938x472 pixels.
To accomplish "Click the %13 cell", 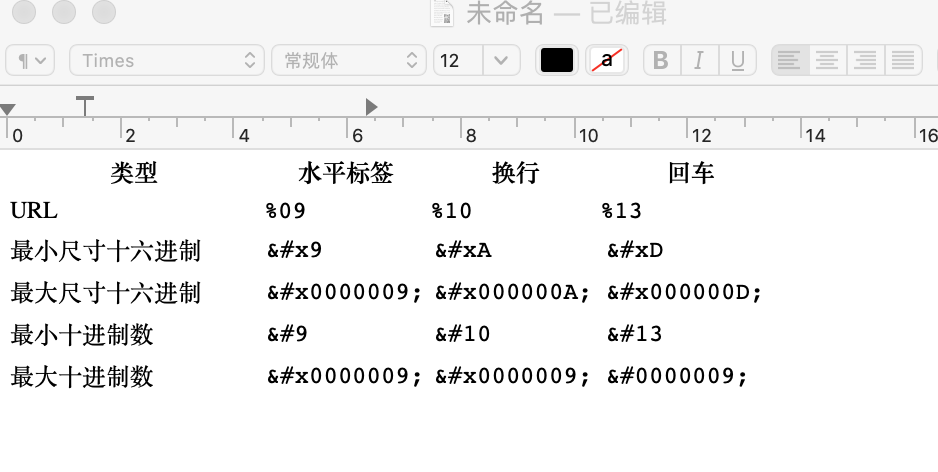I will click(x=622, y=211).
